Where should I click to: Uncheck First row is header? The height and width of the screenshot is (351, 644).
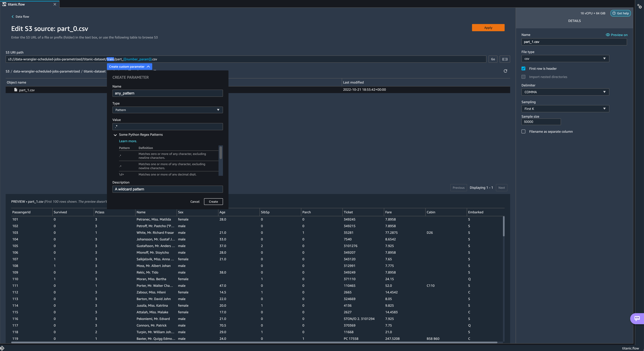click(x=523, y=68)
